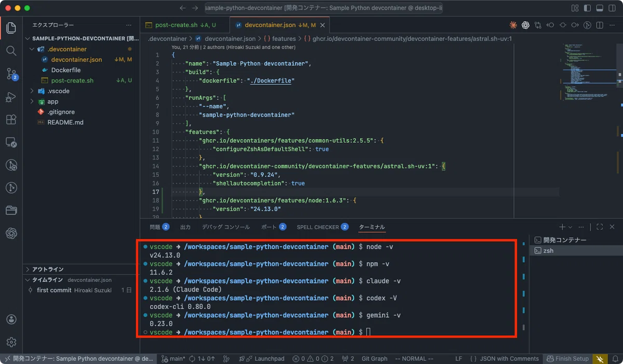Open the SPELL CHECKER panel tab
The height and width of the screenshot is (364, 623).
322,227
